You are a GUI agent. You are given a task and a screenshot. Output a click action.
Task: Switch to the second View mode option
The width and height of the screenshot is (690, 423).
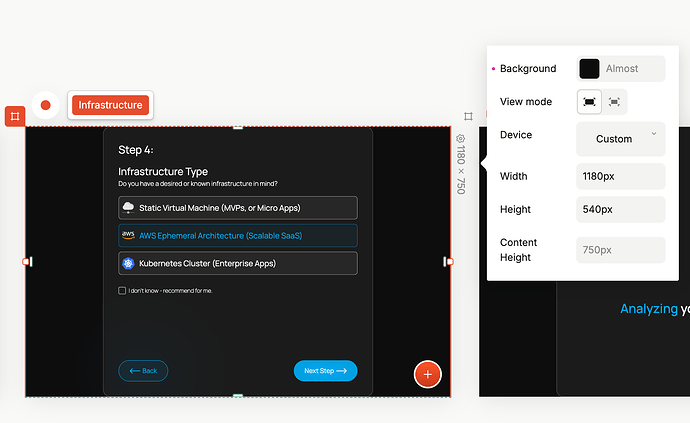pyautogui.click(x=614, y=101)
